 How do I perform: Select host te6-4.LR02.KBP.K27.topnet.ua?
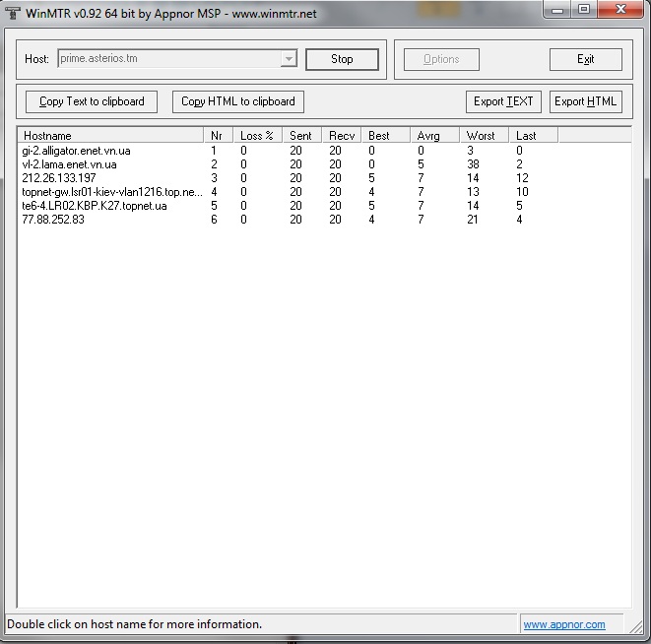point(95,206)
